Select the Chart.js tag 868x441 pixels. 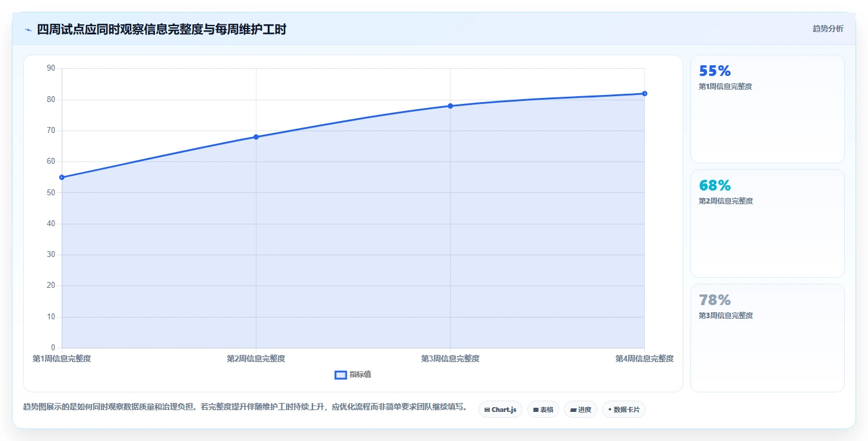pos(500,410)
